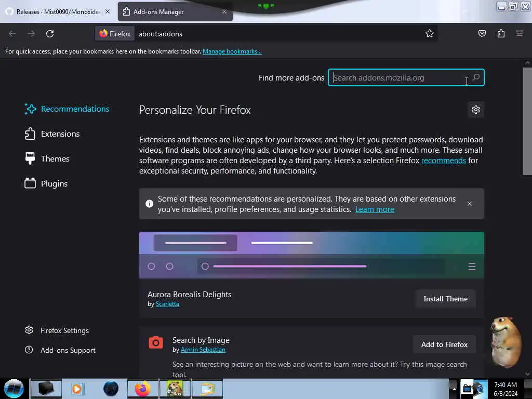Open the Recommendations category

67,109
